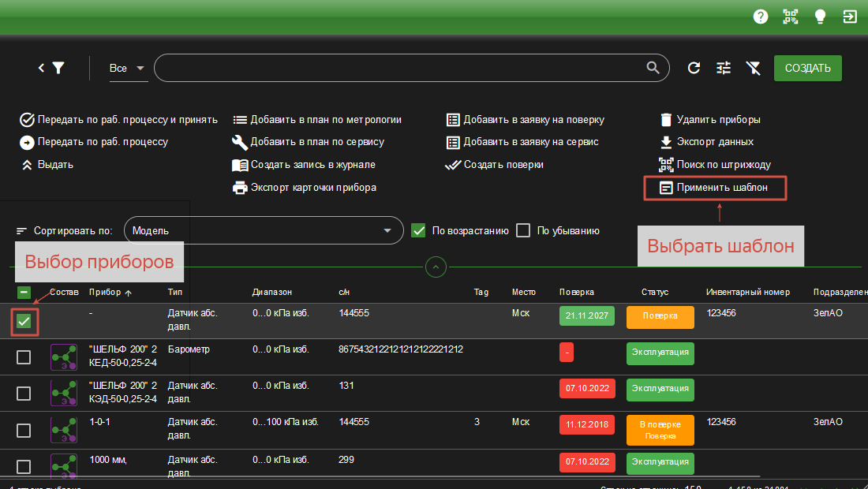868x489 pixels.
Task: Click the 'Статус' column header
Action: 655,292
